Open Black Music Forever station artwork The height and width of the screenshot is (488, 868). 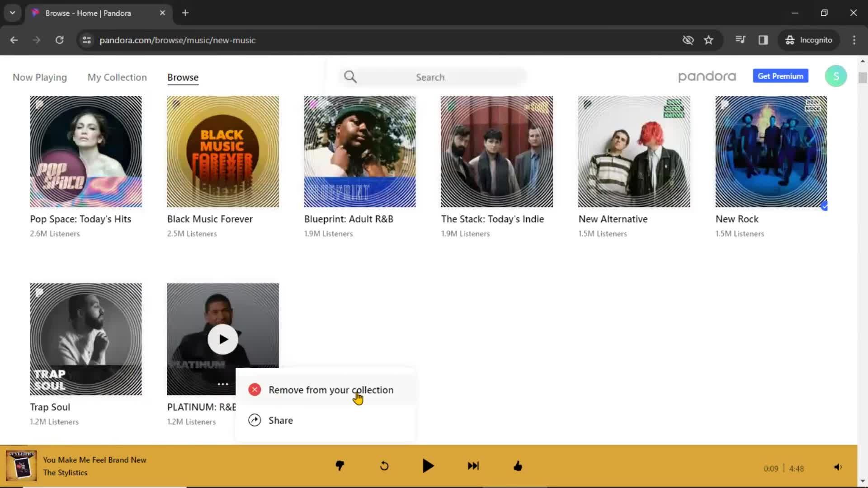(x=223, y=151)
